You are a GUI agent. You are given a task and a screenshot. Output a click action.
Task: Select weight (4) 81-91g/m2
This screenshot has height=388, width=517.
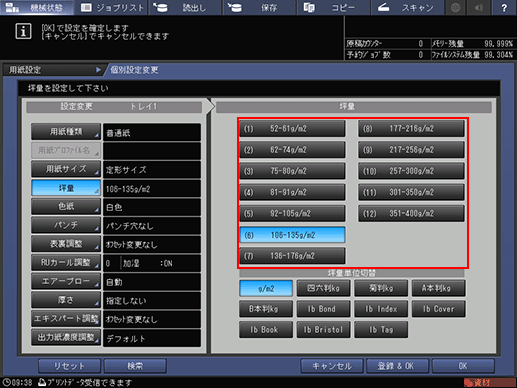(292, 192)
